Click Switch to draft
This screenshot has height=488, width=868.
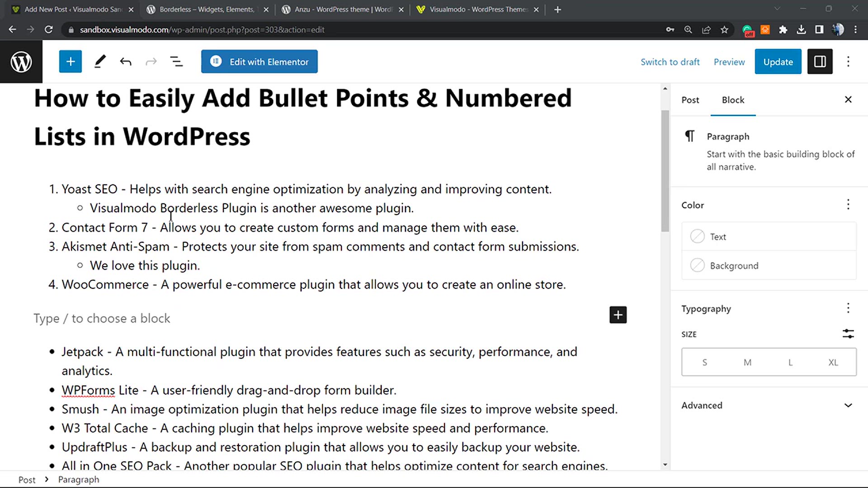pos(670,62)
